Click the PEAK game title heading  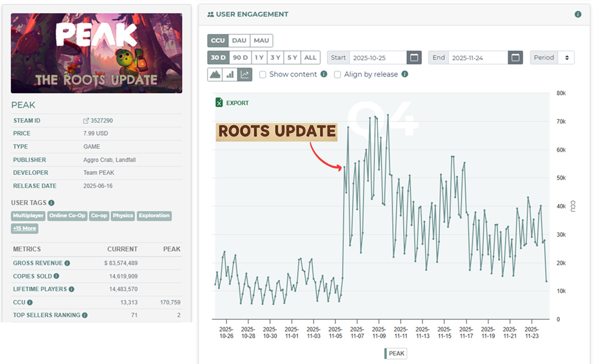(x=23, y=105)
